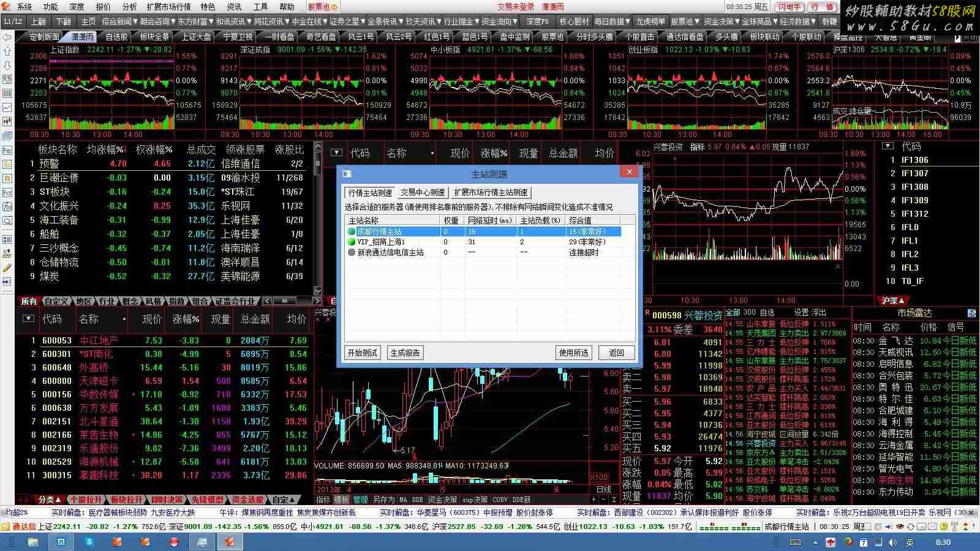This screenshot has height=551, width=980.
Task: Click the down arrow icon in left sidebar
Action: [x=7, y=66]
